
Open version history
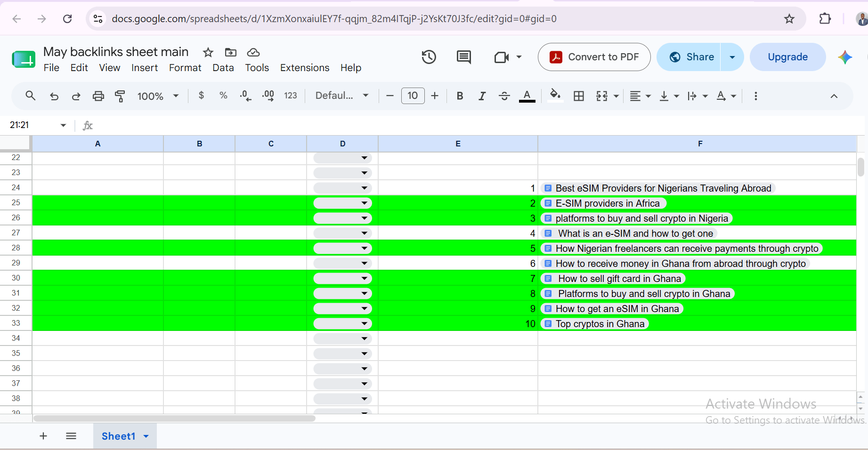click(429, 57)
